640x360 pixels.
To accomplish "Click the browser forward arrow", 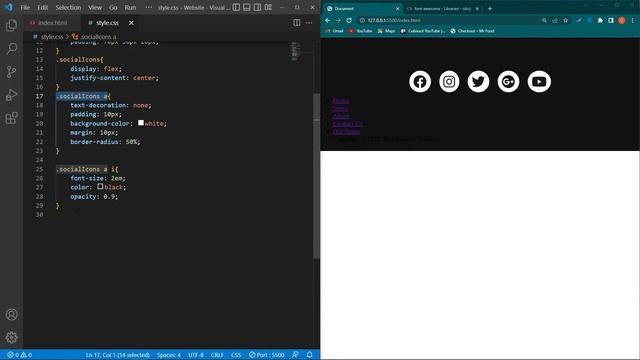I will tap(338, 20).
